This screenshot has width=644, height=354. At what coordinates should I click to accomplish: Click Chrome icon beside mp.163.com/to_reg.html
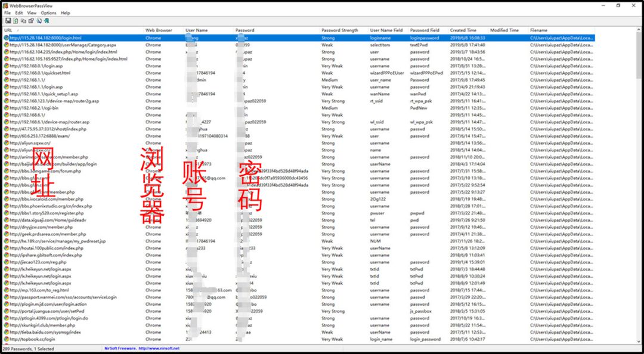tap(6, 290)
